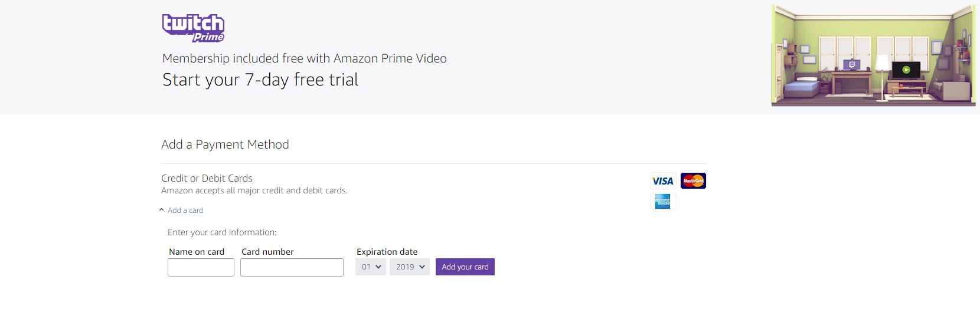Open the expiration month dropdown

click(x=371, y=267)
